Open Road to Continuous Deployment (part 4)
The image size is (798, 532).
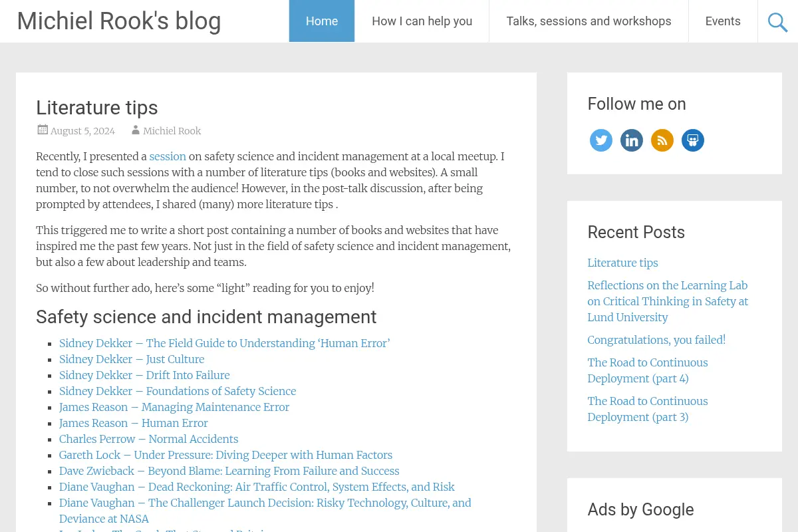pyautogui.click(x=648, y=370)
